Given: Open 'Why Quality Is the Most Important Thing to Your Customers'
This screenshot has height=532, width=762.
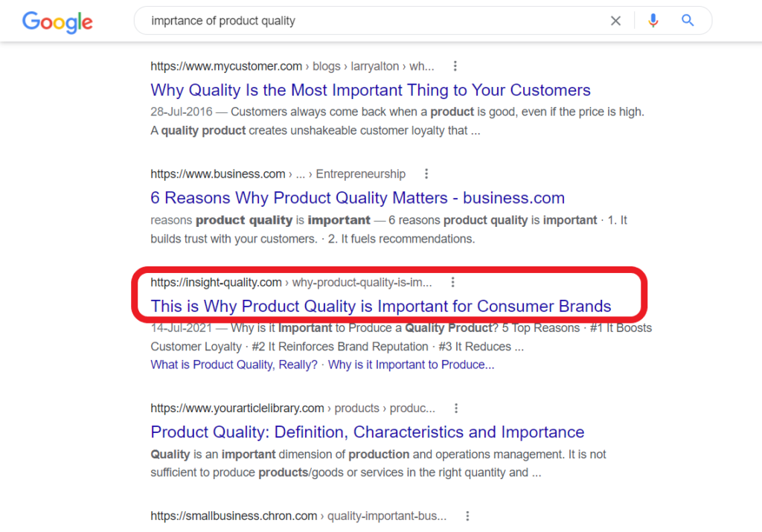Looking at the screenshot, I should tap(371, 89).
